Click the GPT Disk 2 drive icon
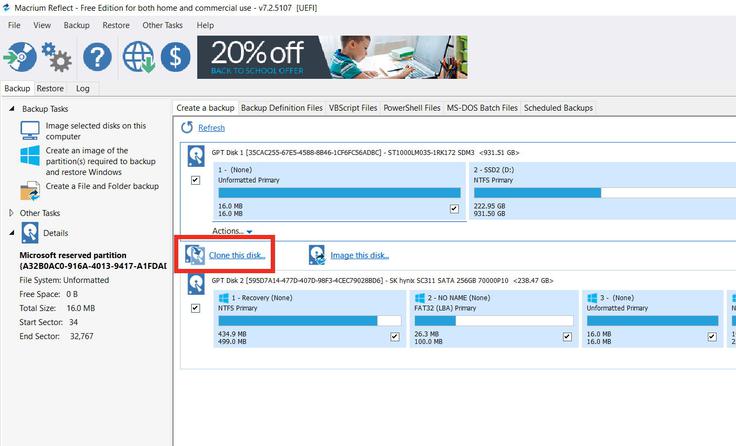The image size is (736, 446). [196, 284]
